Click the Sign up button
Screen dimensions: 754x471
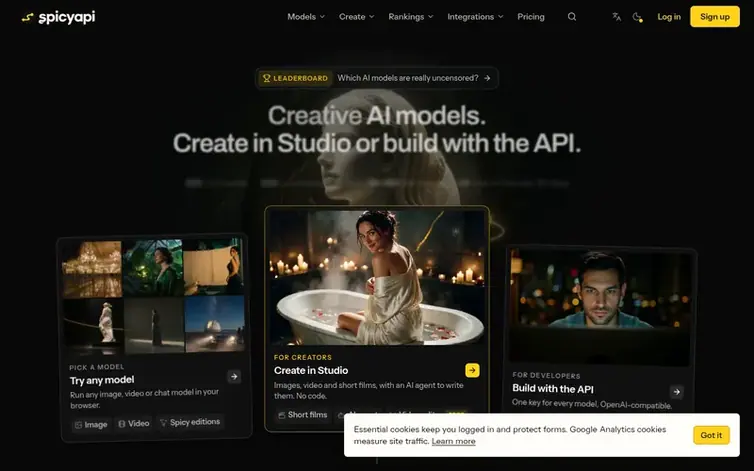(x=715, y=17)
